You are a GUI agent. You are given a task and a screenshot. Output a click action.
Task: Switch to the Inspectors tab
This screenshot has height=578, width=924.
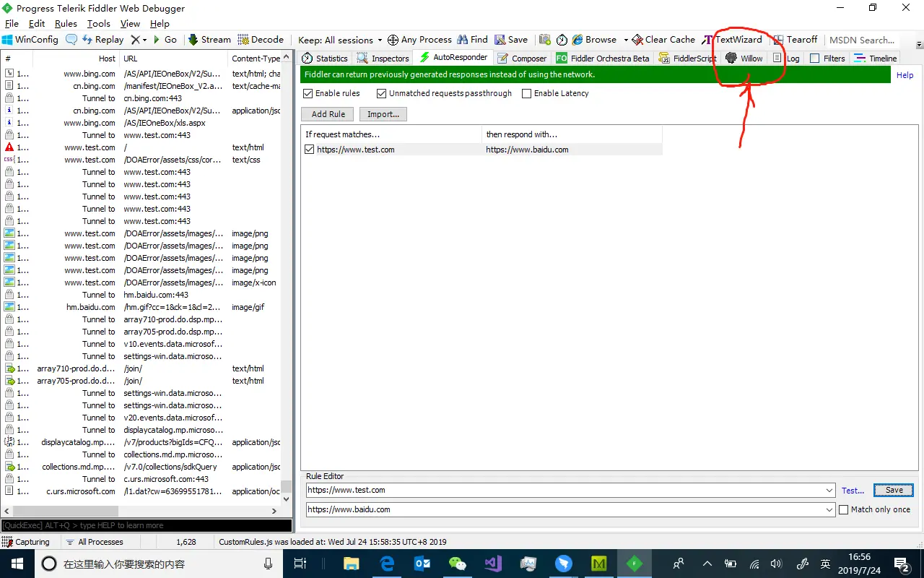(383, 59)
